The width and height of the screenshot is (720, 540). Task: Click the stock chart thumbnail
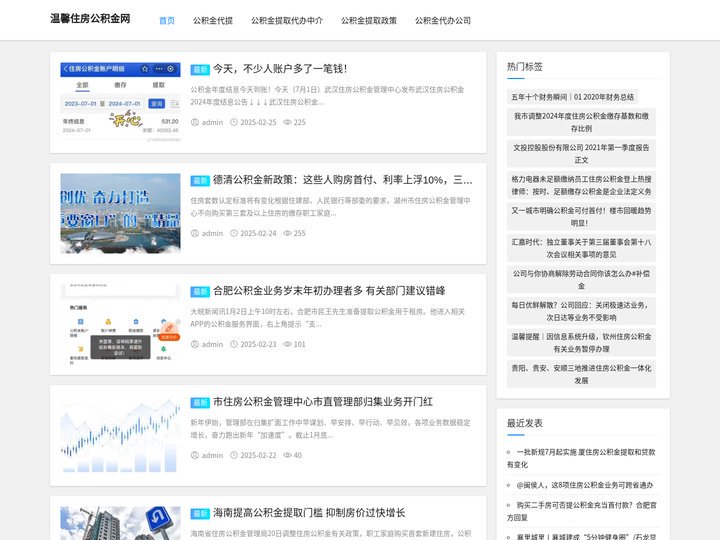(x=120, y=435)
